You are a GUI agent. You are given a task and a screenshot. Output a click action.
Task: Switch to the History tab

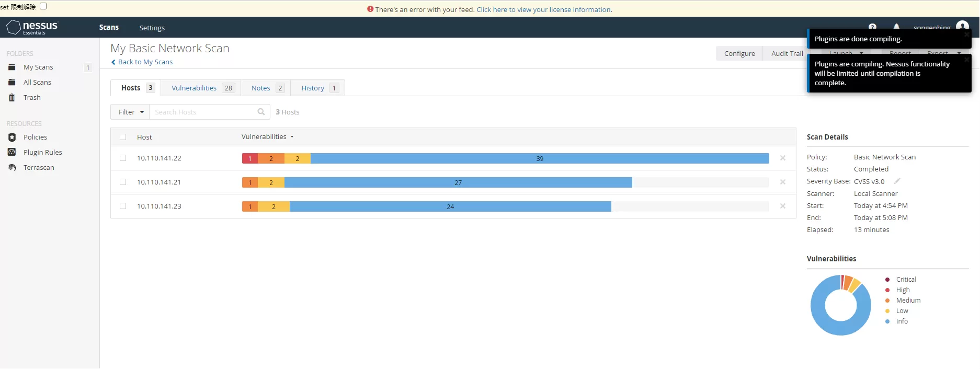[x=313, y=88]
